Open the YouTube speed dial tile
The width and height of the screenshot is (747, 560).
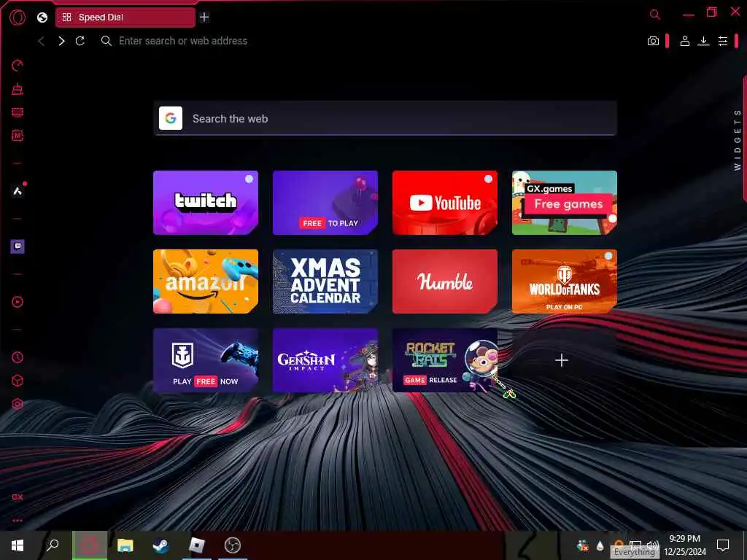click(x=444, y=203)
